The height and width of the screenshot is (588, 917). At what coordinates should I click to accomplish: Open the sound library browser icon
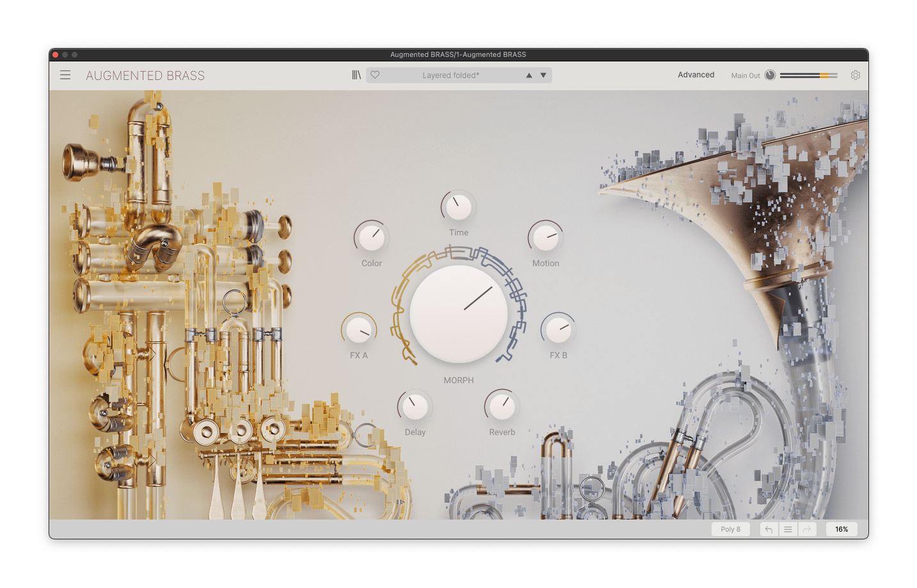pyautogui.click(x=357, y=75)
